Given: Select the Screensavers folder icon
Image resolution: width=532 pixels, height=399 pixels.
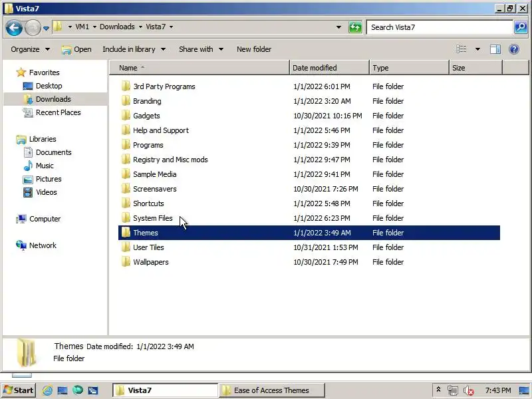Looking at the screenshot, I should pos(126,188).
